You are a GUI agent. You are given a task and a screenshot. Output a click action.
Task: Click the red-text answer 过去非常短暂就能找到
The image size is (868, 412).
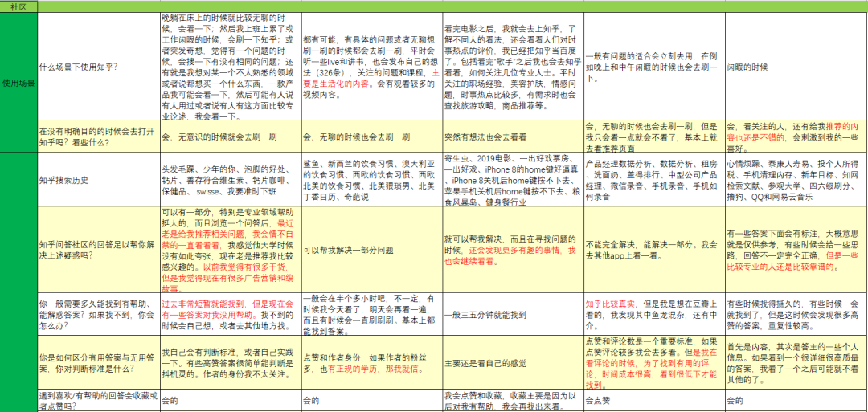click(x=231, y=315)
